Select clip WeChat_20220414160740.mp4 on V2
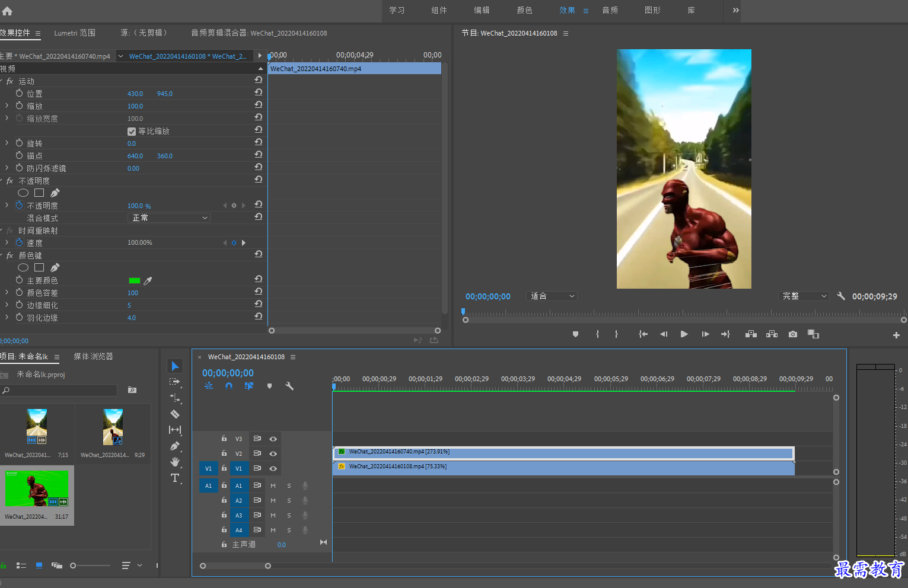 tap(564, 453)
